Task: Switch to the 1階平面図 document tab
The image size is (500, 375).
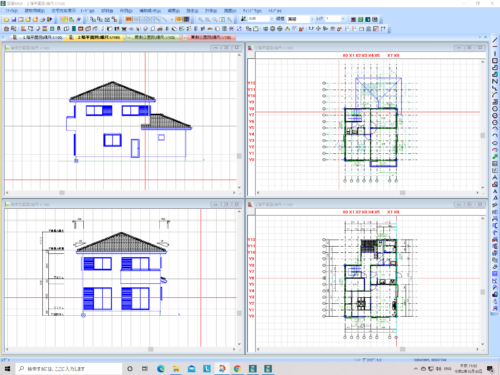Action: (39, 37)
